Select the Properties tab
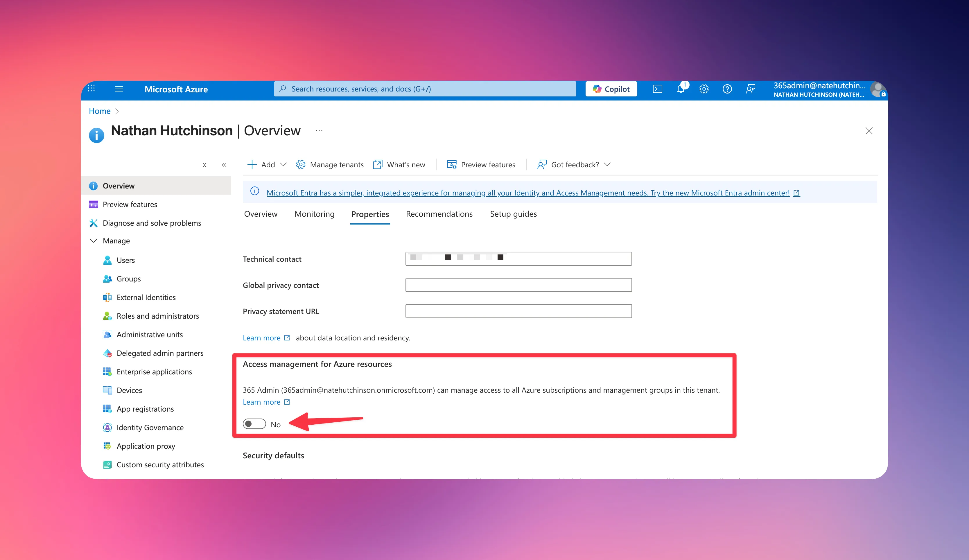 pos(370,214)
